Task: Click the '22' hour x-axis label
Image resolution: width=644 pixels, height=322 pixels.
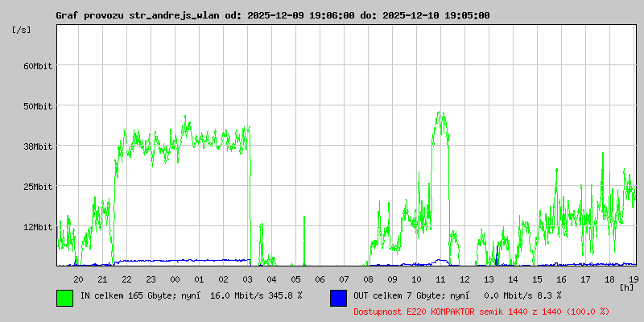Action: pos(127,279)
